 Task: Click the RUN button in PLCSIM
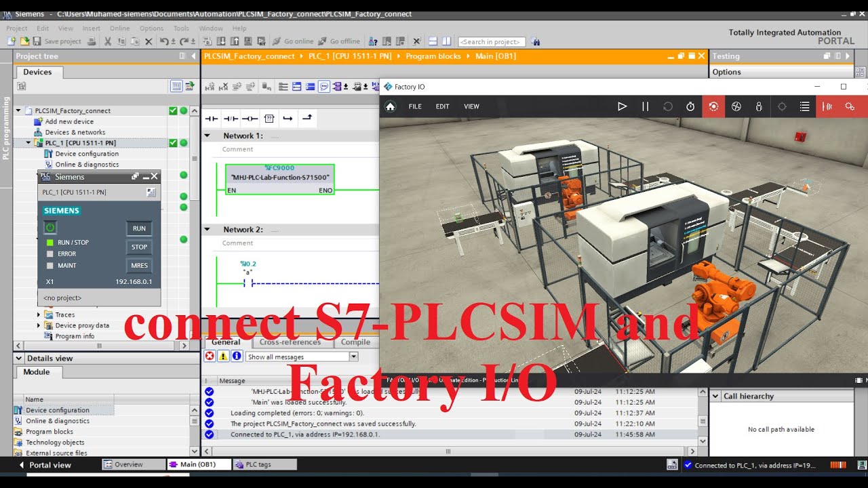click(139, 228)
